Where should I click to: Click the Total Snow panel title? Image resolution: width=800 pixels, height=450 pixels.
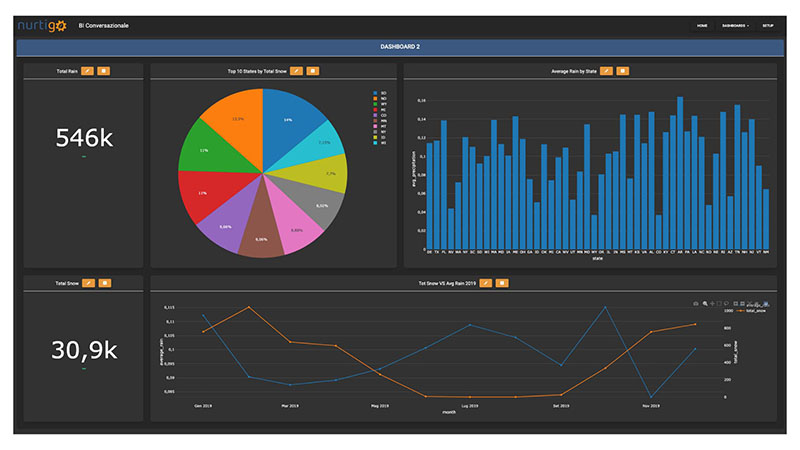click(x=67, y=283)
